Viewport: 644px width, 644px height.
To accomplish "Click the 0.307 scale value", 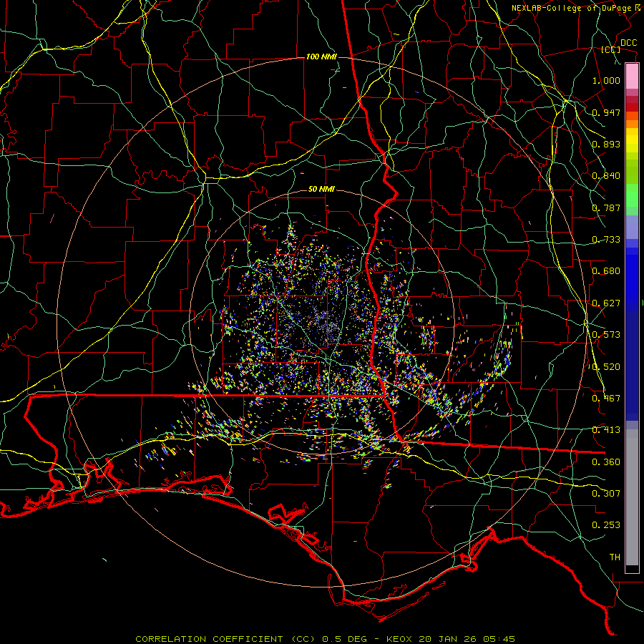I will pos(606,494).
